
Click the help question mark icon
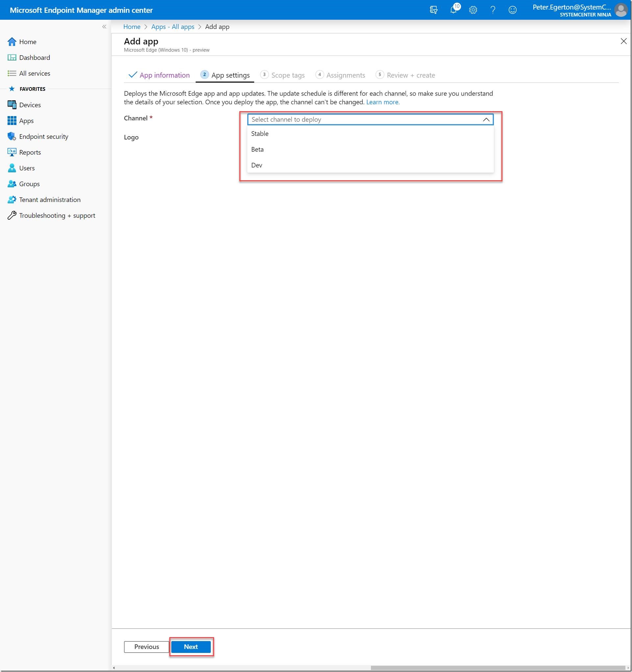click(493, 10)
